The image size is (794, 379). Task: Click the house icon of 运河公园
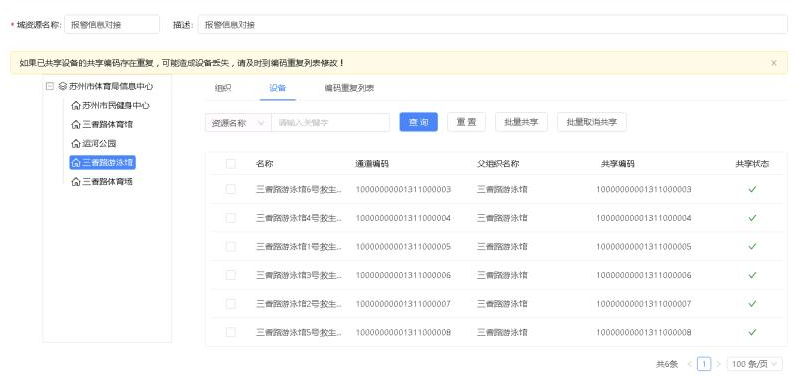(x=76, y=144)
